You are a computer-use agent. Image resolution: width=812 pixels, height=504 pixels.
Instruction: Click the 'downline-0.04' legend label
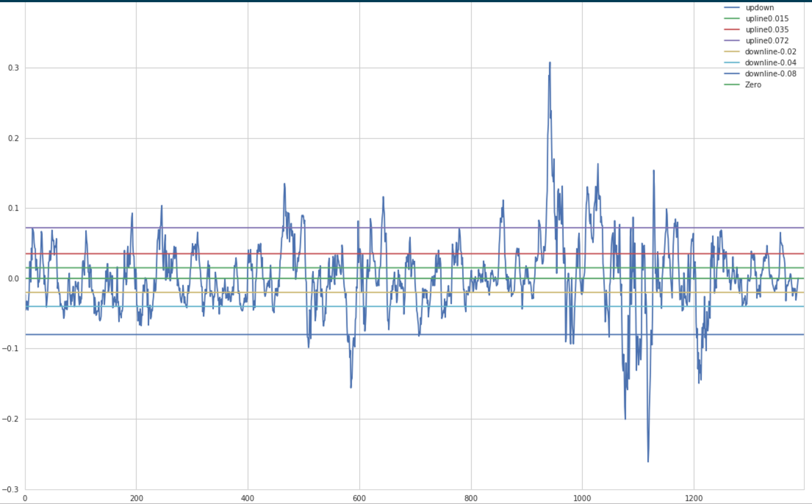pos(770,63)
